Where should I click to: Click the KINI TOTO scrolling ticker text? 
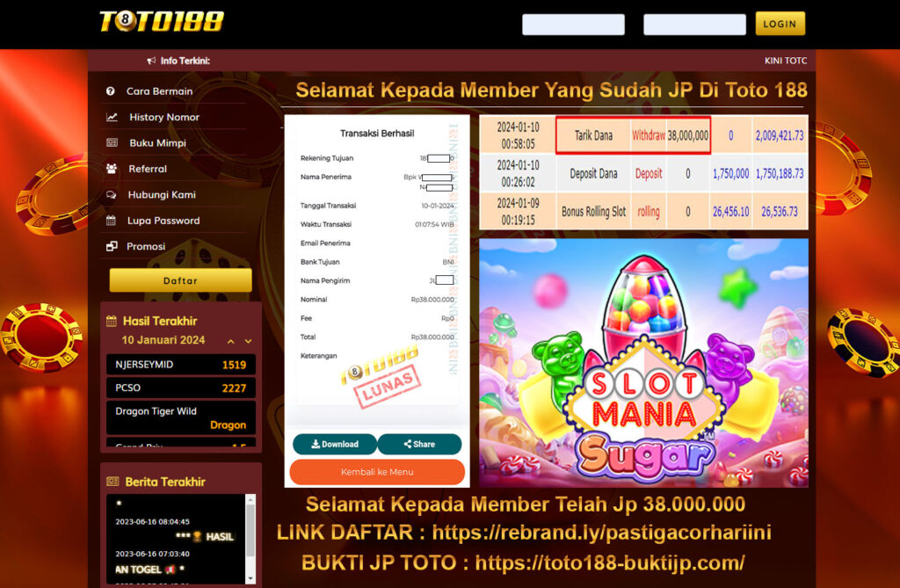785,61
